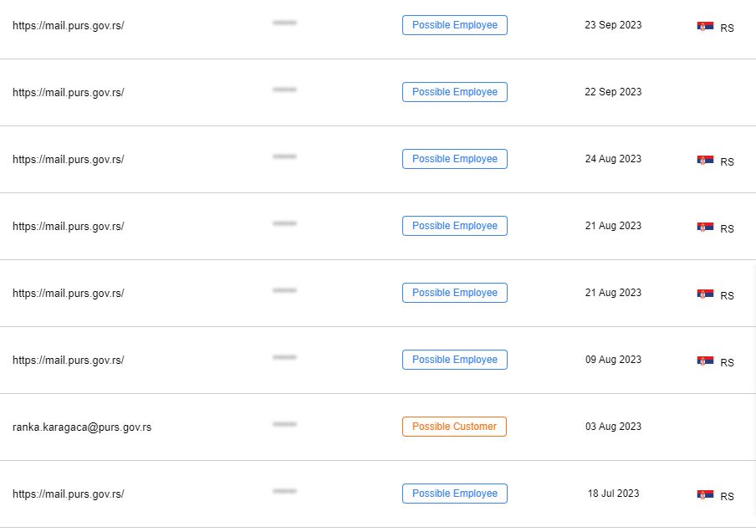Click the orange Possible Customer tag
The width and height of the screenshot is (756, 532).
tap(454, 427)
